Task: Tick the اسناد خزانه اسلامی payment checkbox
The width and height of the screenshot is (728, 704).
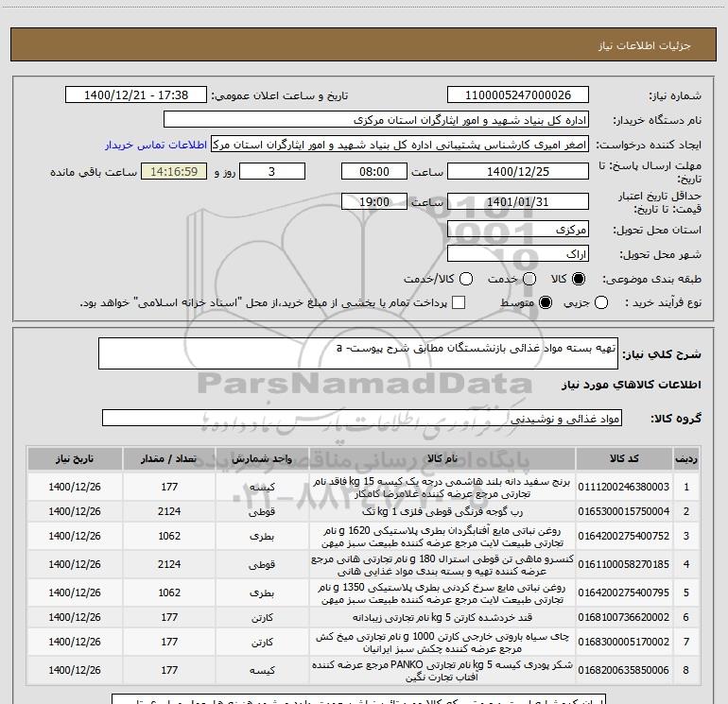Action: tap(459, 302)
